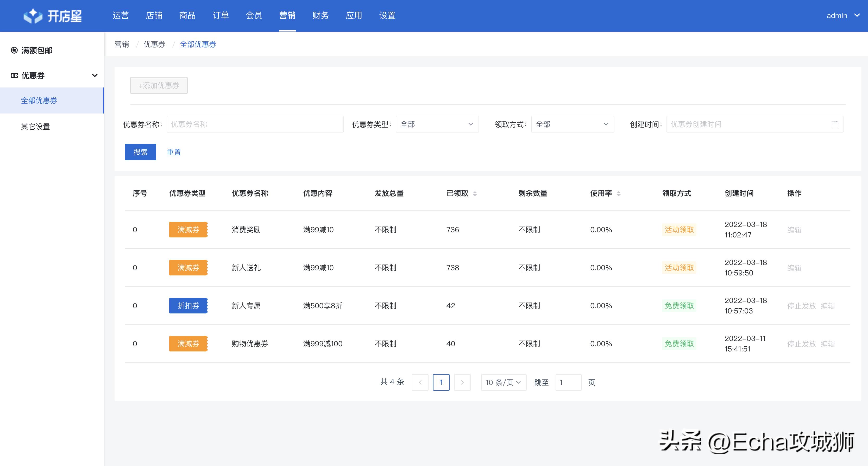Click the 重置 reset link
868x466 pixels.
pos(174,152)
